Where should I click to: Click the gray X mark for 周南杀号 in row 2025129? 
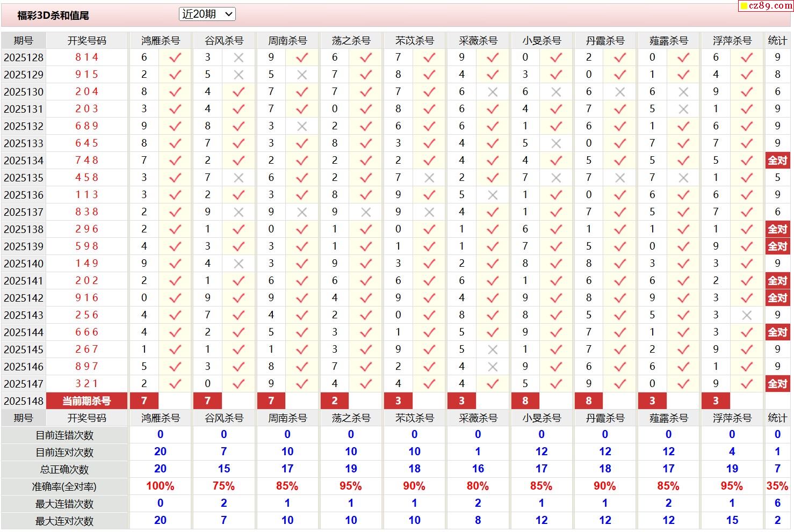point(302,75)
